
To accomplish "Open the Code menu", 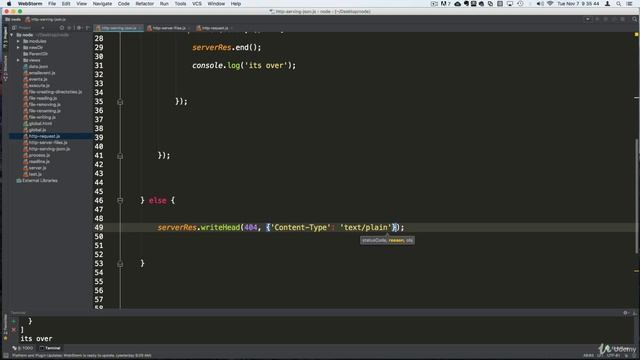I will 123,4.
